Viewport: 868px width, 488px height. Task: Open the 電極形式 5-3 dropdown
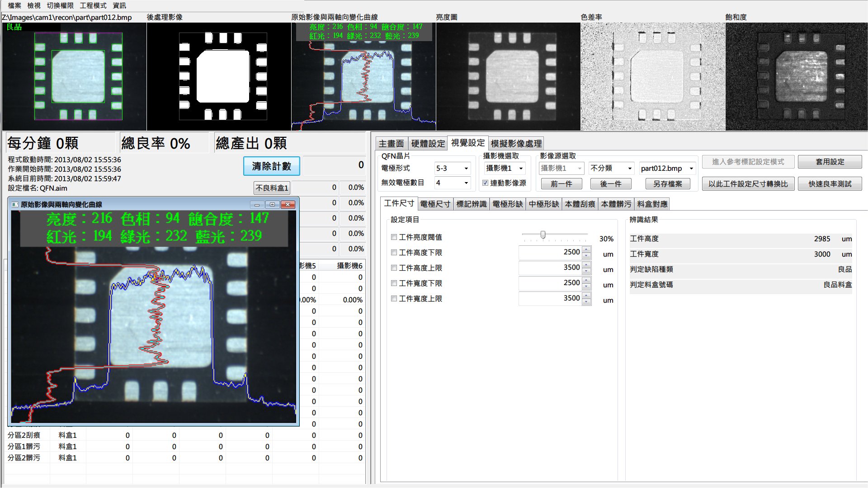coord(453,169)
